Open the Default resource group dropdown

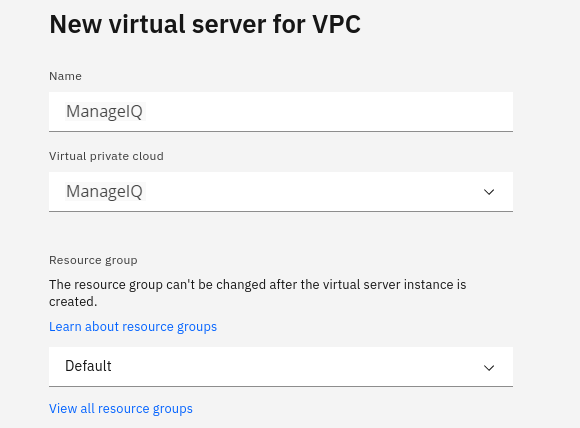tap(281, 367)
